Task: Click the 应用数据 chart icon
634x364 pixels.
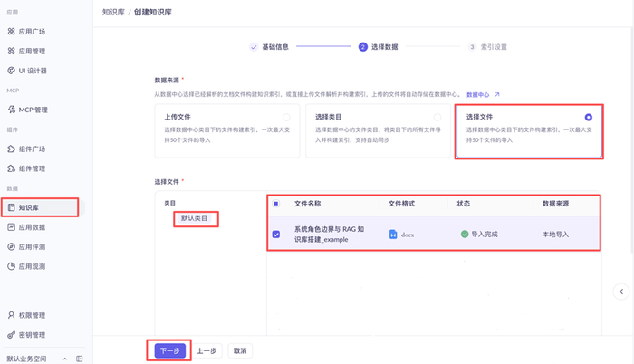Action: coord(11,227)
